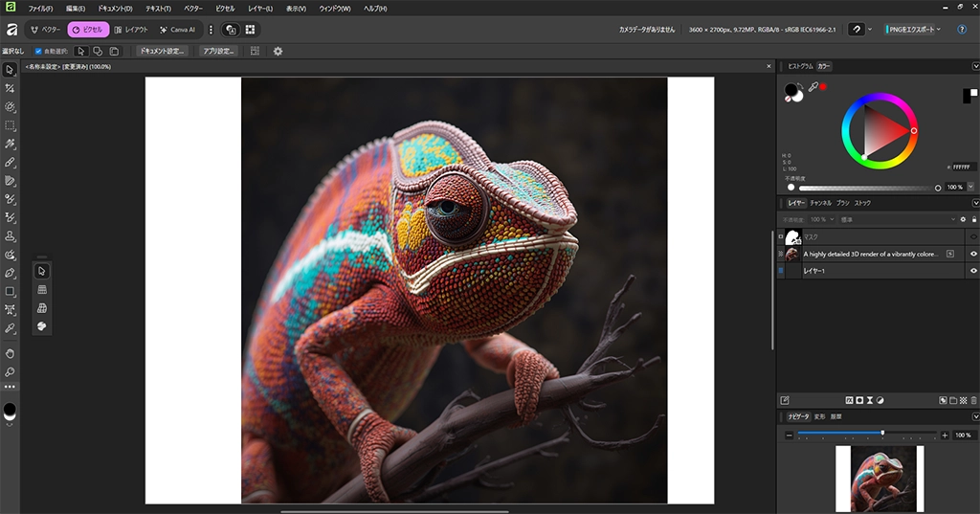Click the eyedropper color picker in Color panel
This screenshot has height=514, width=980.
tap(813, 87)
